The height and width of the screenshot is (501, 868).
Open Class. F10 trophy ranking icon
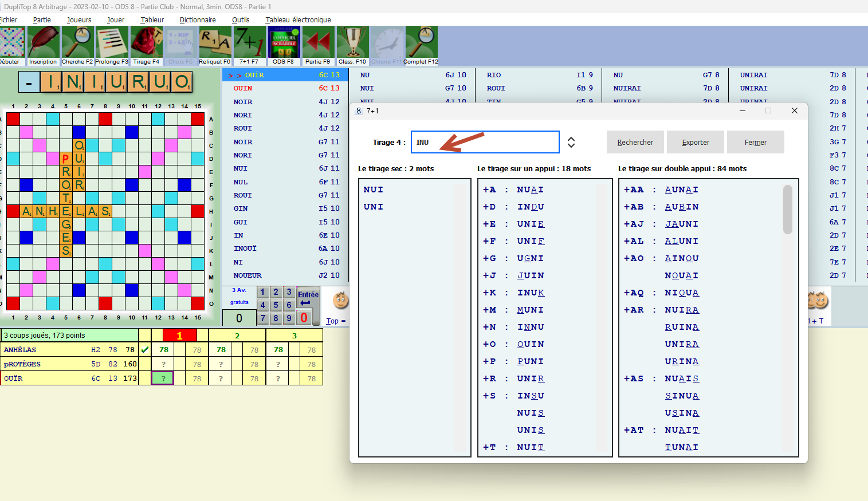352,43
